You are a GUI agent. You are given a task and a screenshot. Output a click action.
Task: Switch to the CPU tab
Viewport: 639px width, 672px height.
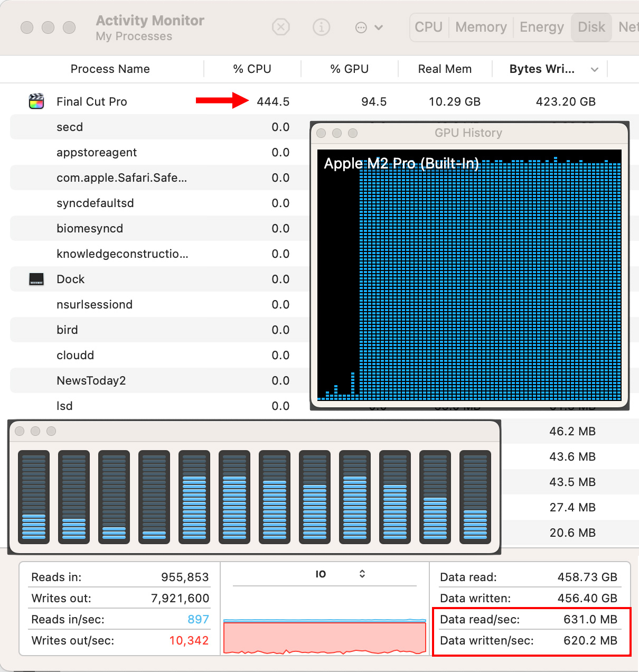click(x=428, y=27)
